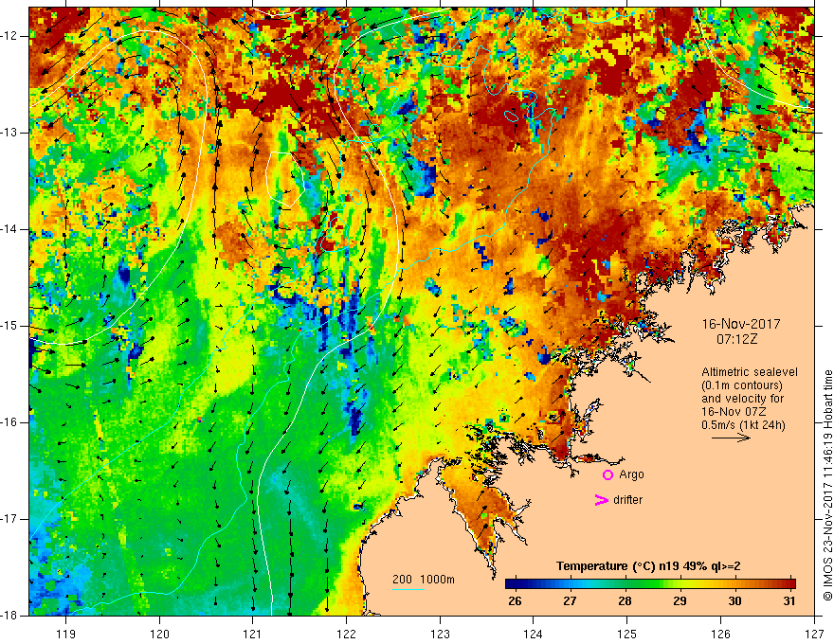Image resolution: width=834 pixels, height=644 pixels.
Task: Click the color bar value 27
Action: pyautogui.click(x=570, y=601)
